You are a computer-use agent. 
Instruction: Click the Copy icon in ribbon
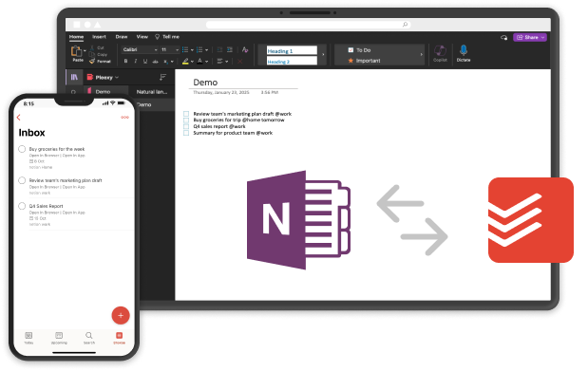(x=92, y=55)
